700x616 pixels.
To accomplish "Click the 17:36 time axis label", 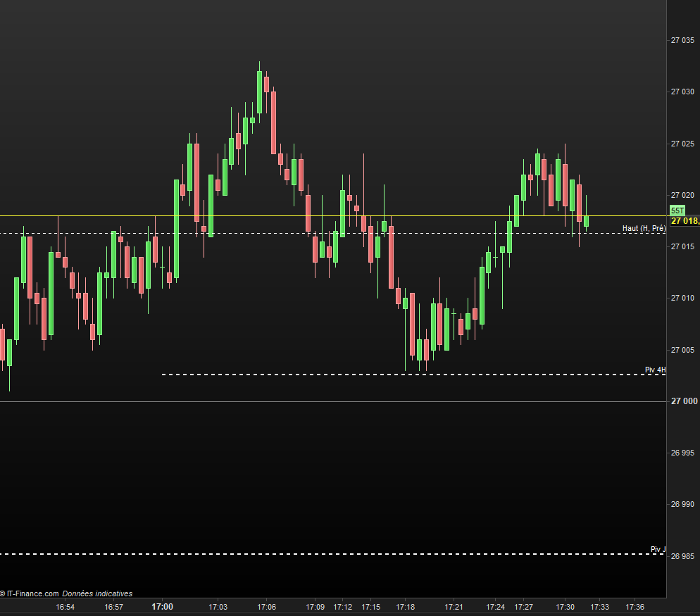I will pos(635,607).
